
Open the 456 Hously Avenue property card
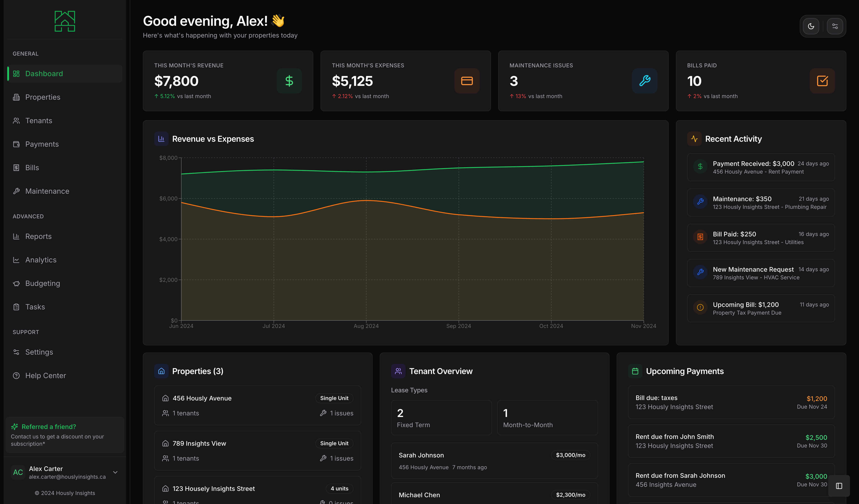pos(257,405)
